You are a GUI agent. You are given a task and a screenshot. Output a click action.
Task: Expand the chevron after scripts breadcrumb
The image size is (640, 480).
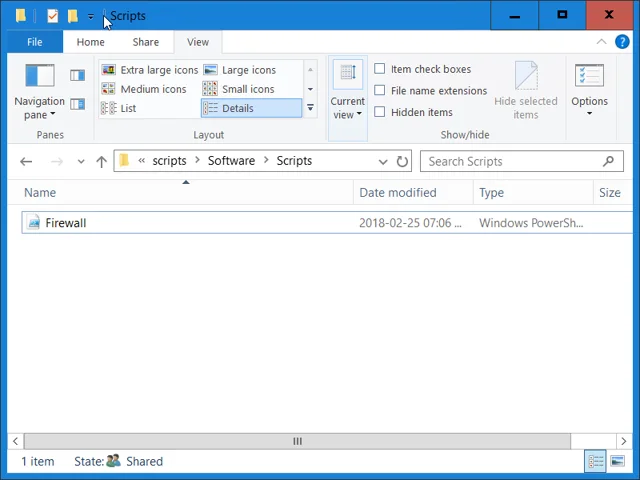click(198, 160)
